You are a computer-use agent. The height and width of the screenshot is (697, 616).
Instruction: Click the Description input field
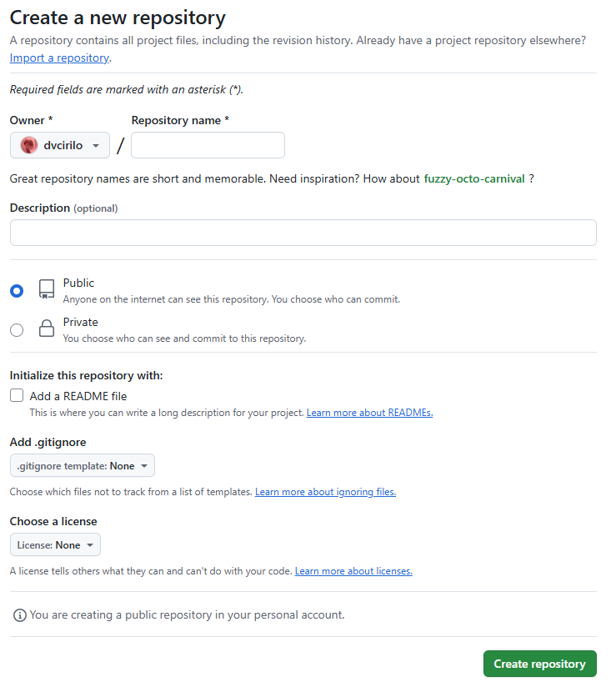[303, 232]
